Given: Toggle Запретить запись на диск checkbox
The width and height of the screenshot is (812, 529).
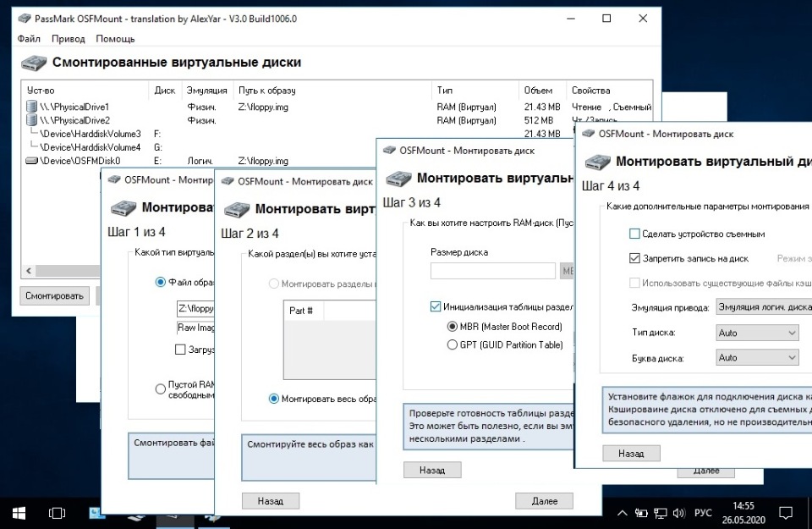Looking at the screenshot, I should pos(634,258).
